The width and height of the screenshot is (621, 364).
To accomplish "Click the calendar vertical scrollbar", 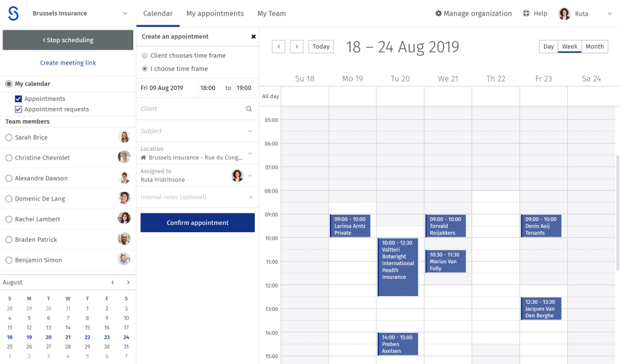I will (x=617, y=213).
